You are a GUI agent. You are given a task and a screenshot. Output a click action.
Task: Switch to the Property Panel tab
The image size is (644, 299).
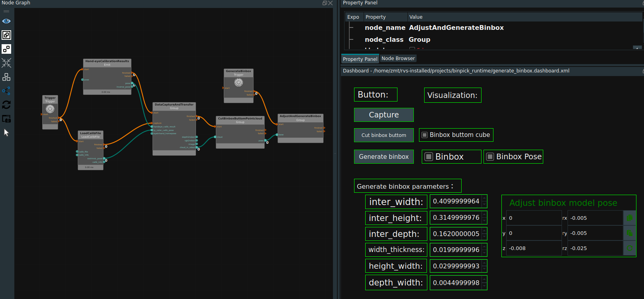point(360,59)
